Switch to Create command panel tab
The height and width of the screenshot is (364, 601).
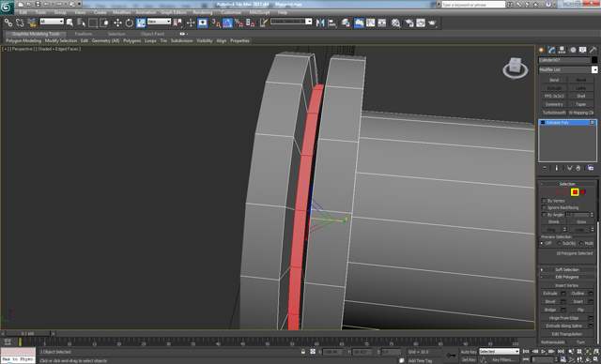pos(541,50)
